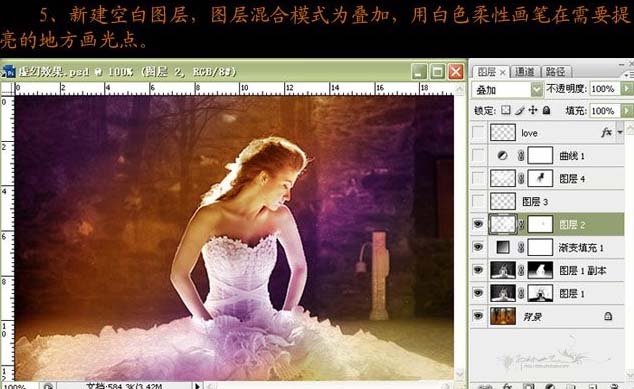This screenshot has height=389, width=634.
Task: Hide the 背景 layer eye icon
Action: pos(478,316)
